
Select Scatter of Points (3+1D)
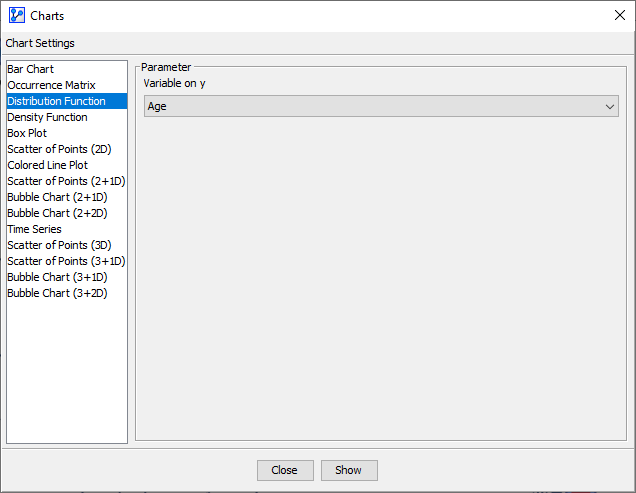65,261
